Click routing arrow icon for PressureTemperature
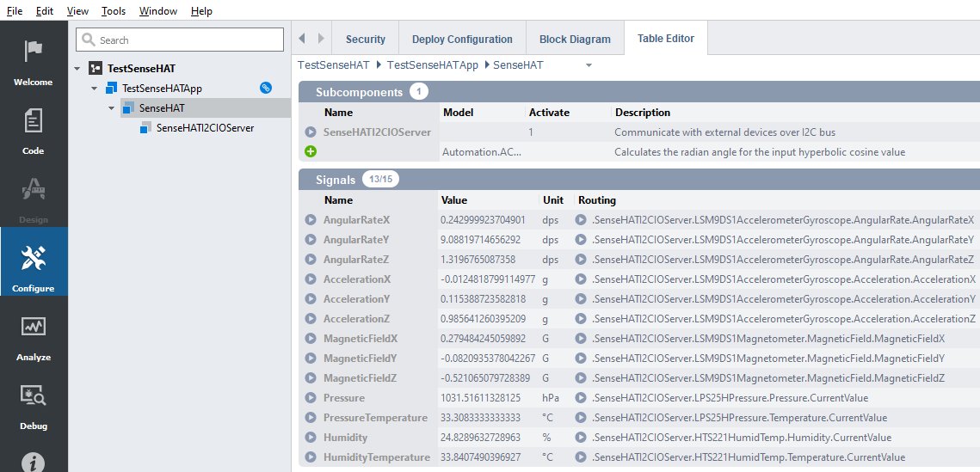Screen dimensions: 980x472 click(582, 418)
